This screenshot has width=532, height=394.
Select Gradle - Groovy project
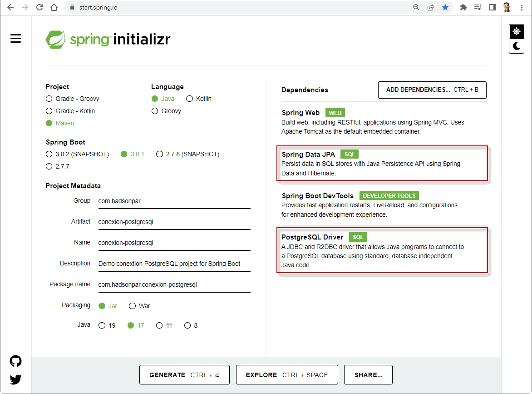point(72,99)
